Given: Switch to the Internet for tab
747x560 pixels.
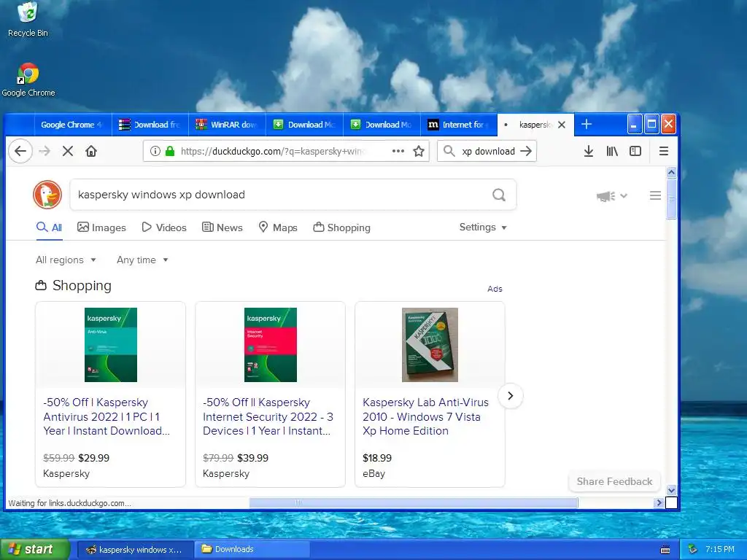Looking at the screenshot, I should coord(458,125).
